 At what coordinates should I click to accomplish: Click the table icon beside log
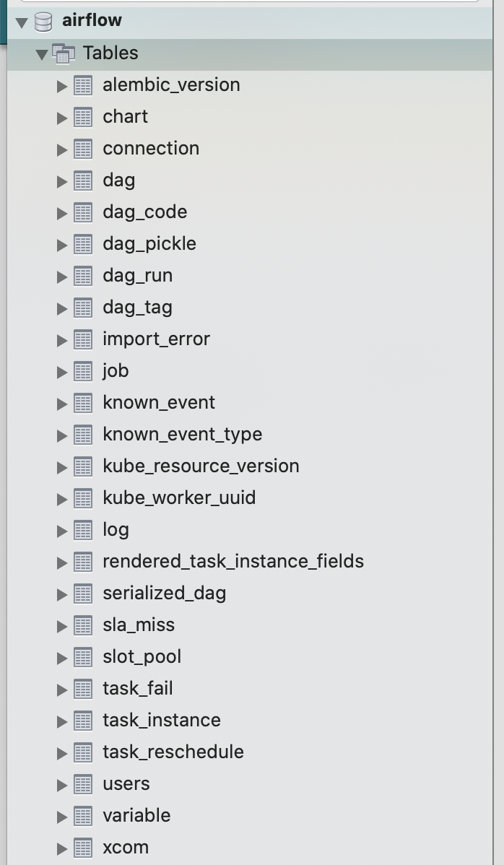(83, 530)
